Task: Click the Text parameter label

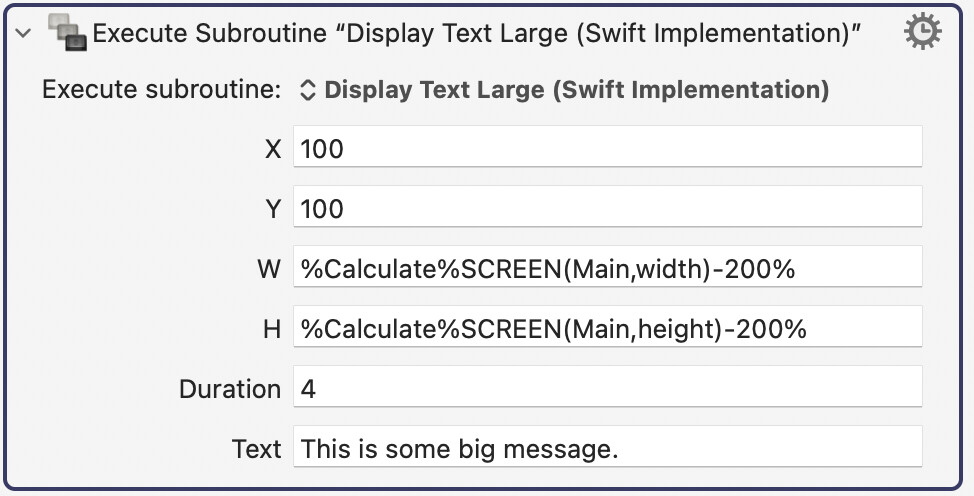Action: click(x=257, y=449)
